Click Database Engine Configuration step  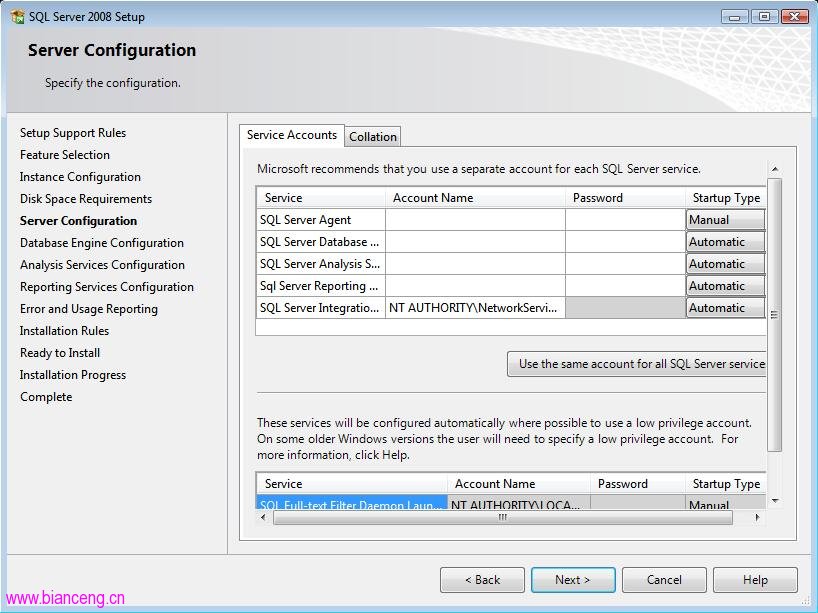pyautogui.click(x=102, y=243)
